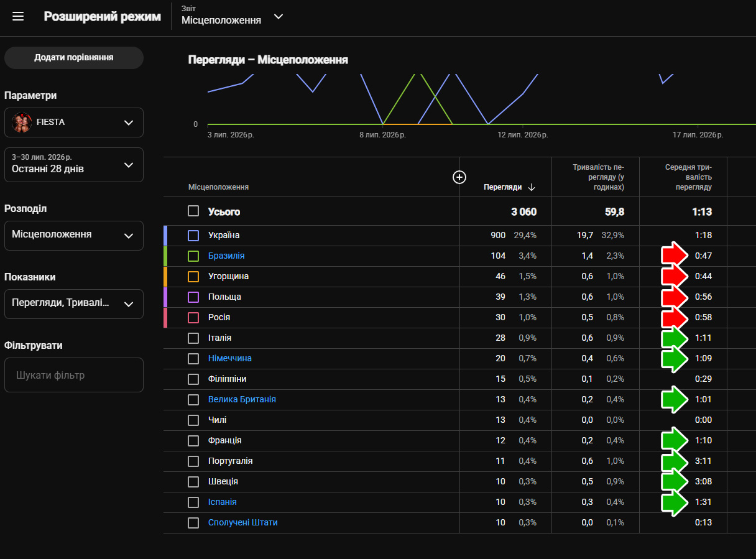
Task: Click the Італія row label
Action: point(220,338)
